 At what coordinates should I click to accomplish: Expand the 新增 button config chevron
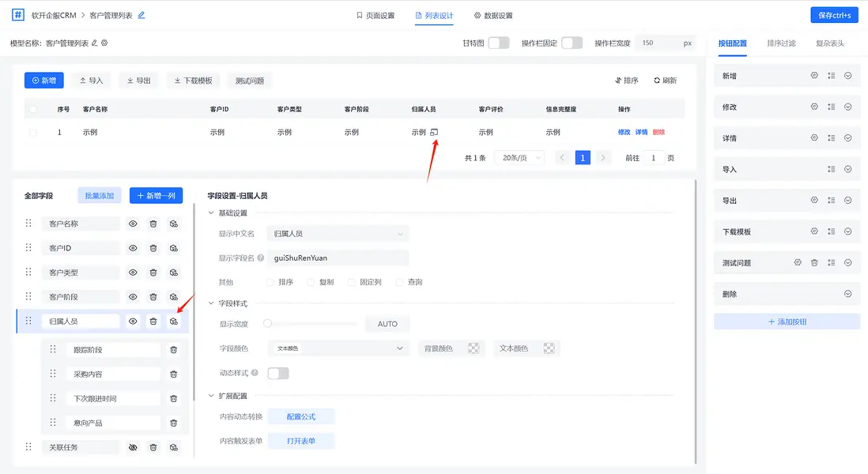coord(847,76)
